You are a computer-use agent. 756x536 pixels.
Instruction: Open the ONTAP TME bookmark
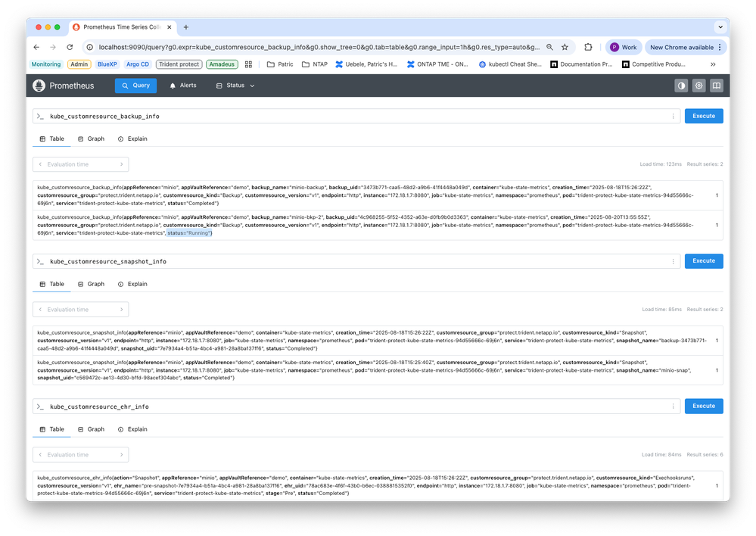pos(438,64)
